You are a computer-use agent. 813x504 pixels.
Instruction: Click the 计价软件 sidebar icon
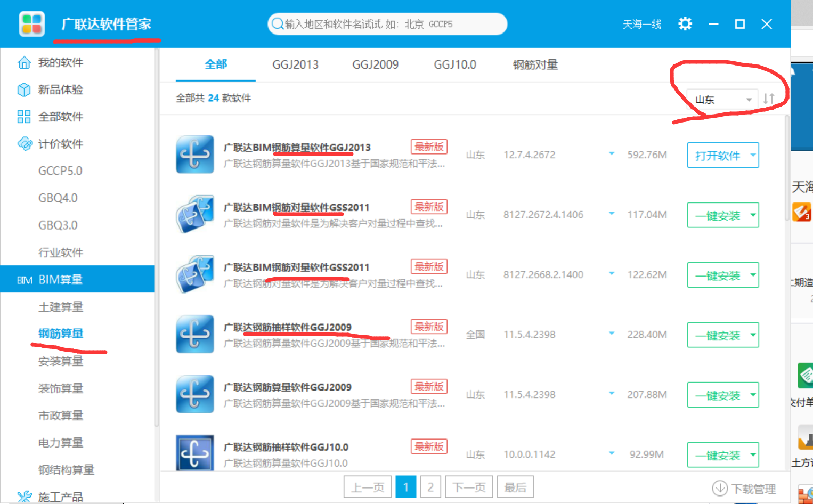click(25, 144)
